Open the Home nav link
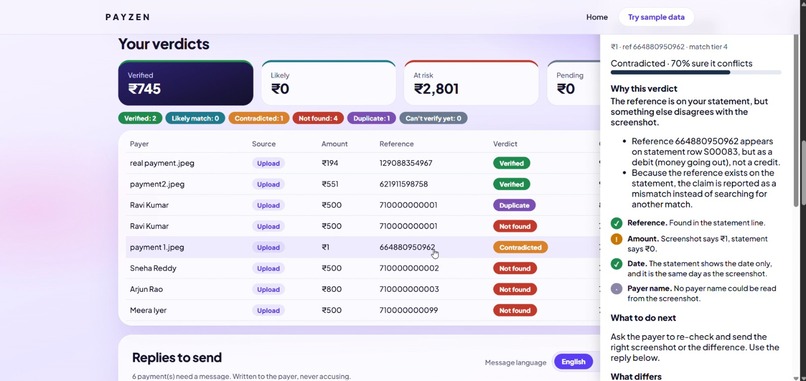Image resolution: width=806 pixels, height=381 pixels. coord(597,17)
